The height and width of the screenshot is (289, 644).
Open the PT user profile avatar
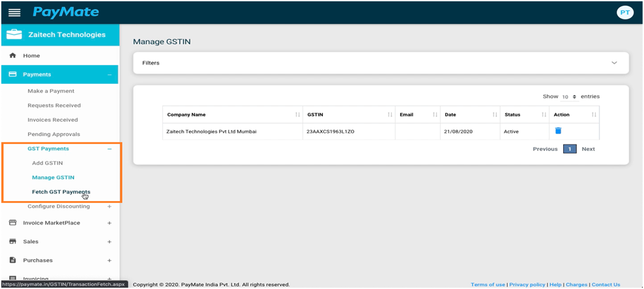624,13
